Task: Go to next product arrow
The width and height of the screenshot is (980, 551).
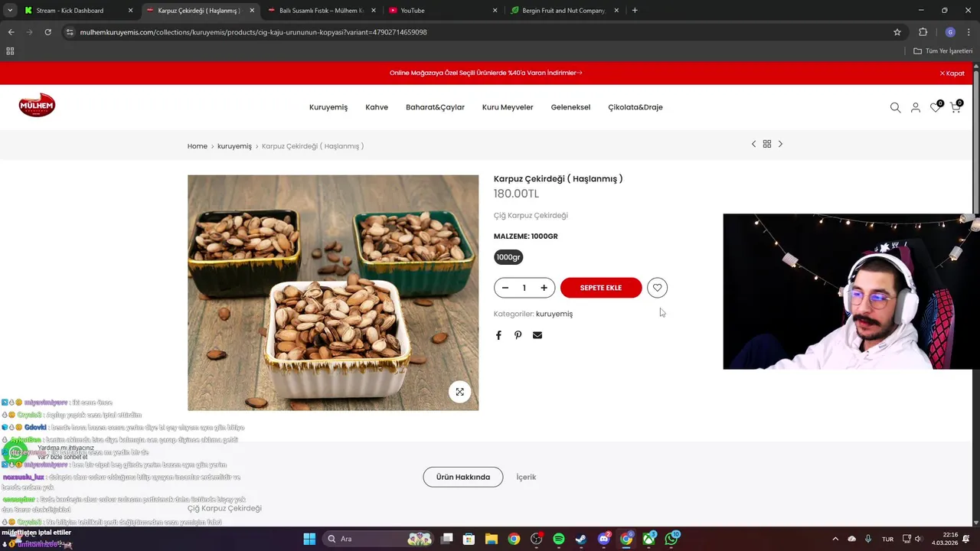Action: (780, 144)
